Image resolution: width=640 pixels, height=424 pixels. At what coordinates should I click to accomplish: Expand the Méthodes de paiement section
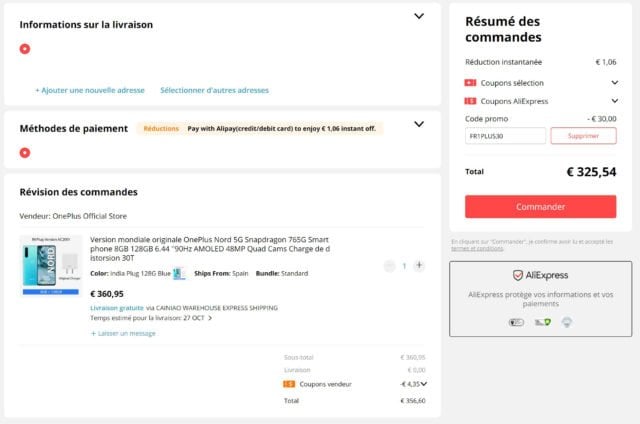point(419,126)
